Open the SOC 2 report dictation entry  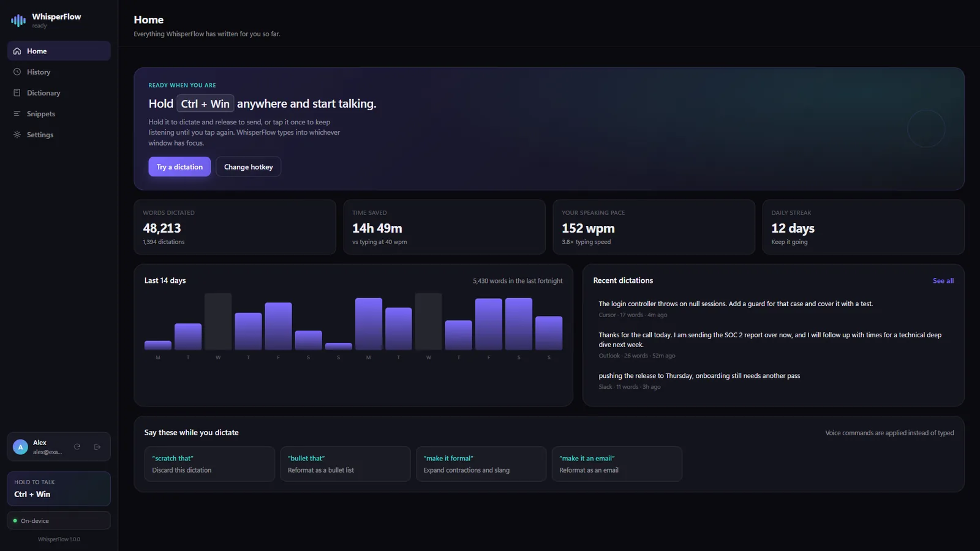pos(773,345)
